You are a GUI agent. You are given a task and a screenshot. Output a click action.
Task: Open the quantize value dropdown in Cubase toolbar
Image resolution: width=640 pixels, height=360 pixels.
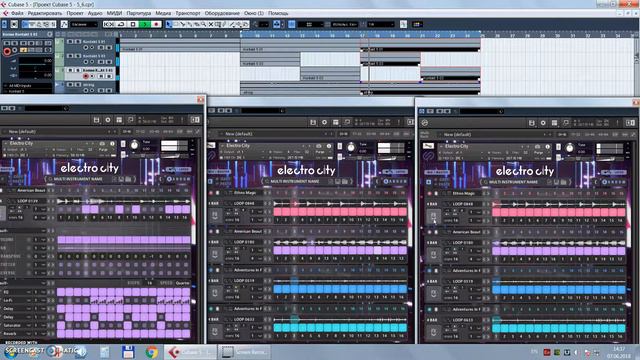click(x=381, y=24)
